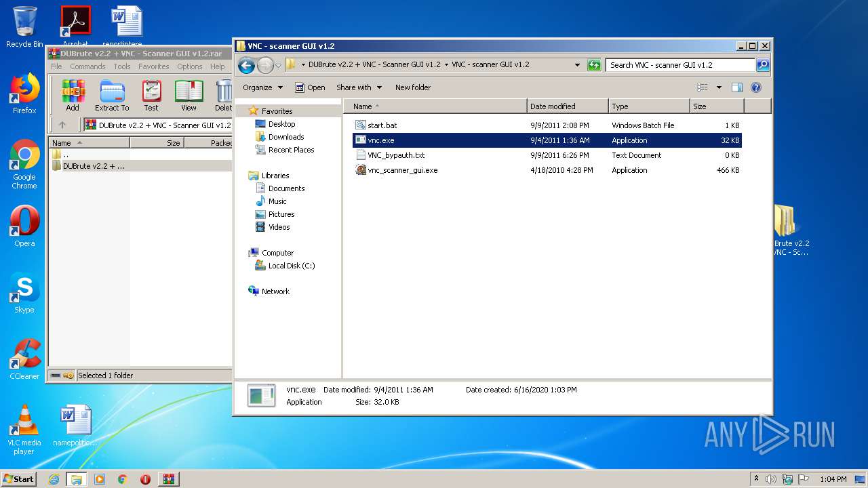The image size is (868, 488).
Task: Expand address bar history dropdown arrow
Action: [577, 65]
